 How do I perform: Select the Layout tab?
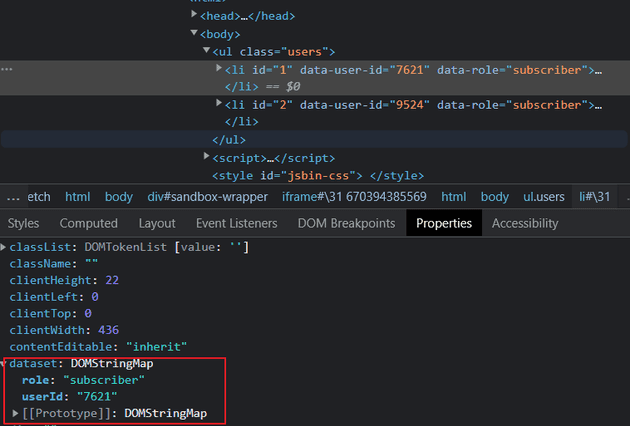[x=156, y=223]
